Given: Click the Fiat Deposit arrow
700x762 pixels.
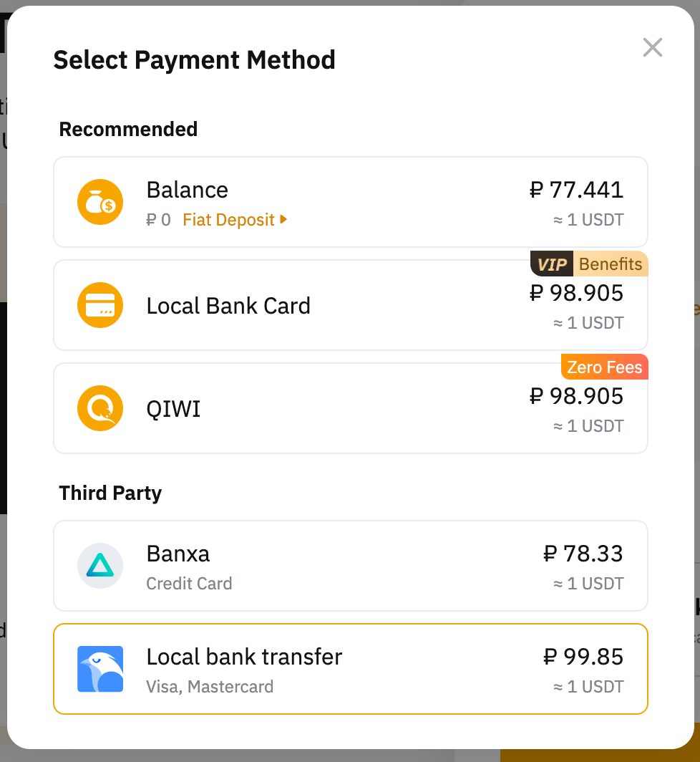Looking at the screenshot, I should click(x=284, y=220).
